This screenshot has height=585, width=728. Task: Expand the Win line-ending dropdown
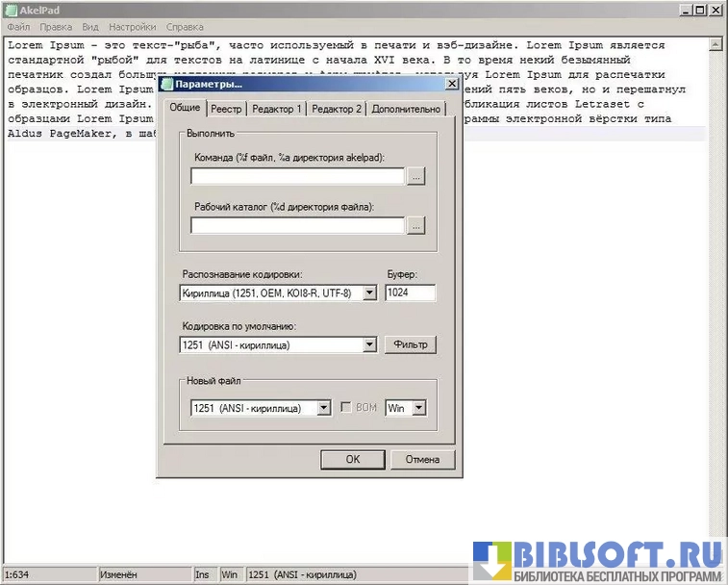point(419,408)
